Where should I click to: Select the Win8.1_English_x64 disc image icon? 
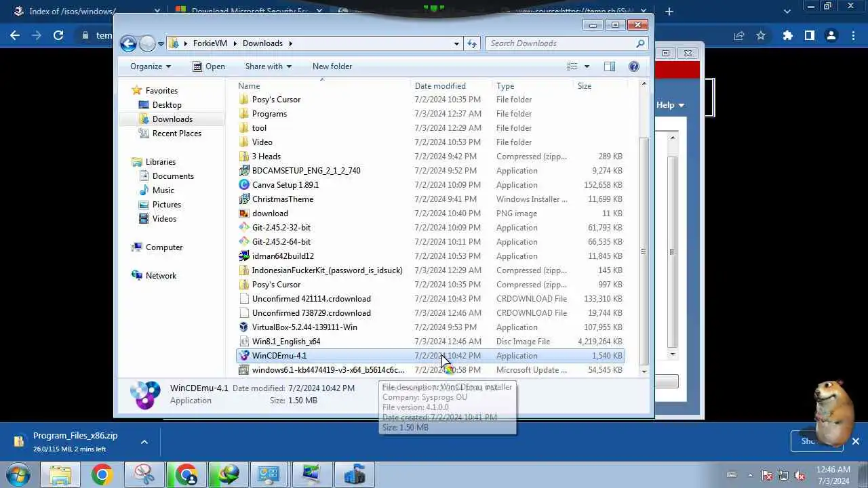pos(244,342)
